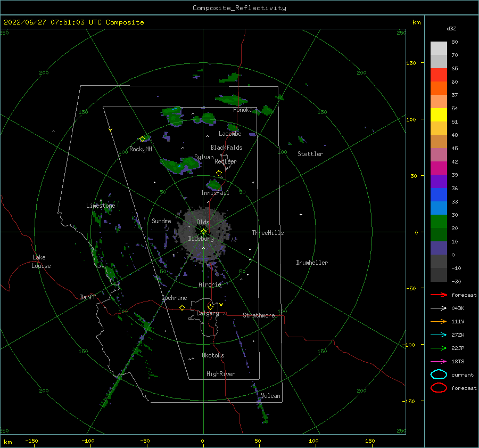Click the yellow diamond marker below Cochrane
The height and width of the screenshot is (448, 479).
[x=183, y=308]
